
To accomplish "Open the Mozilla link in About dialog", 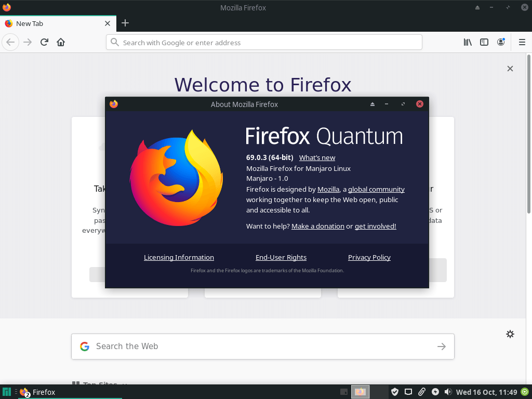I will click(328, 189).
